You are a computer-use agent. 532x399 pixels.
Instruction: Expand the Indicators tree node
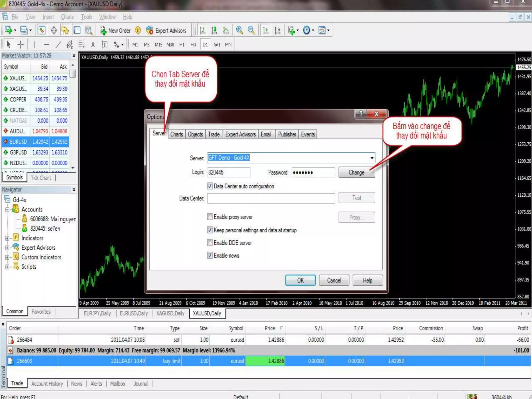pyautogui.click(x=7, y=238)
